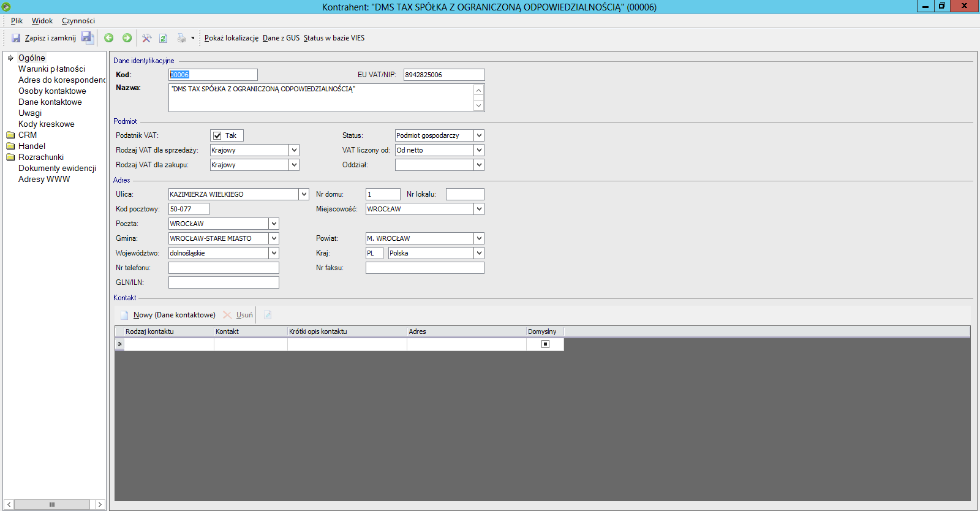
Task: Click Nowy (Dane kontaktowe) button
Action: pos(168,315)
